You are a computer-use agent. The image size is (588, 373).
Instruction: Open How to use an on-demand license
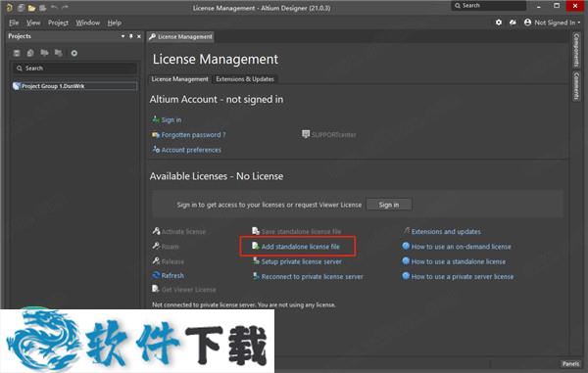[461, 247]
